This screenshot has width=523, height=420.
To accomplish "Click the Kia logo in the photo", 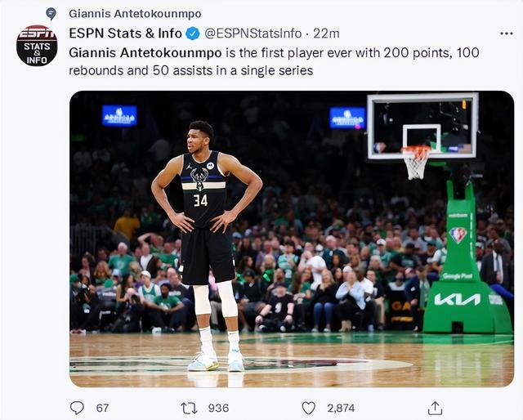I will point(457,299).
